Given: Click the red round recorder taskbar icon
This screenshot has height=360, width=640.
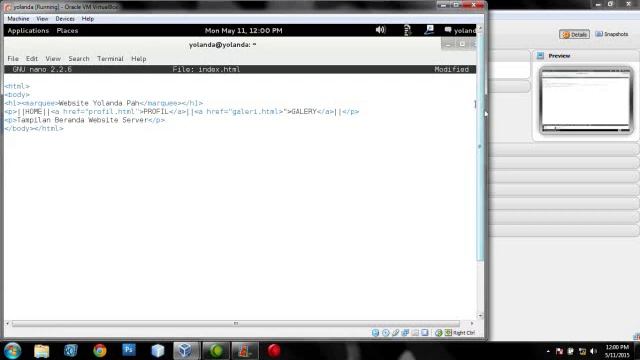Looking at the screenshot, I should [274, 351].
